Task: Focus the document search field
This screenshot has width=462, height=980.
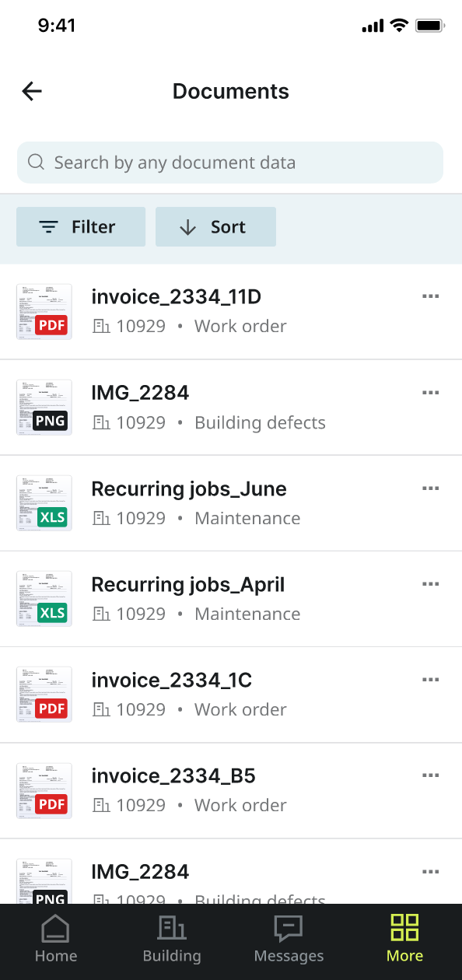Action: pos(230,163)
